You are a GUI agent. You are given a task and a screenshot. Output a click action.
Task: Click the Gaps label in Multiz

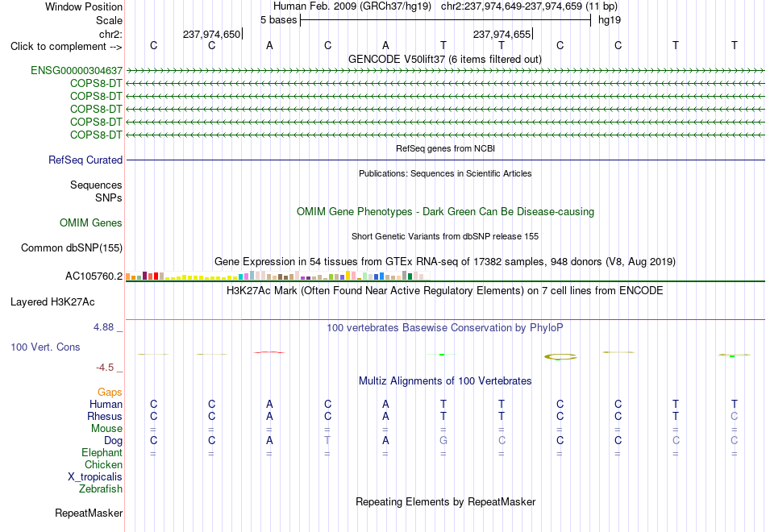point(110,392)
